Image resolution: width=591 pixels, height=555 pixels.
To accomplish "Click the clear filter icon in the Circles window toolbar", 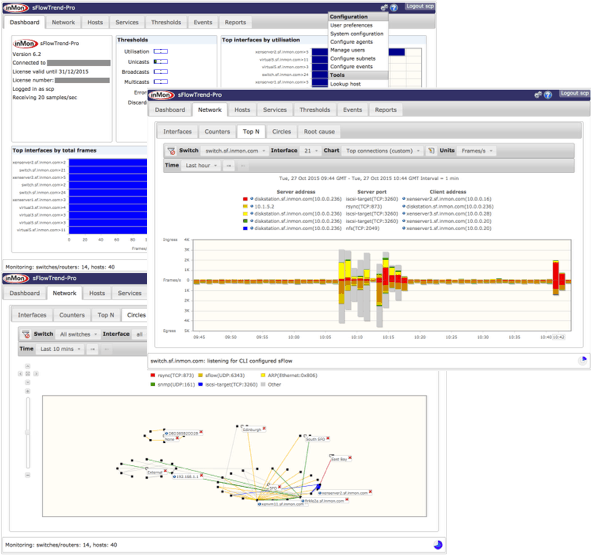I will pyautogui.click(x=26, y=334).
